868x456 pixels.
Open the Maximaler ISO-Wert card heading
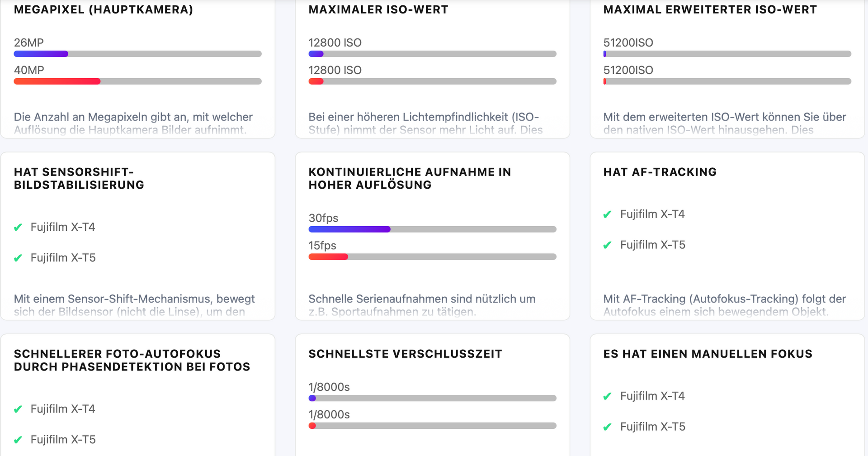click(378, 9)
